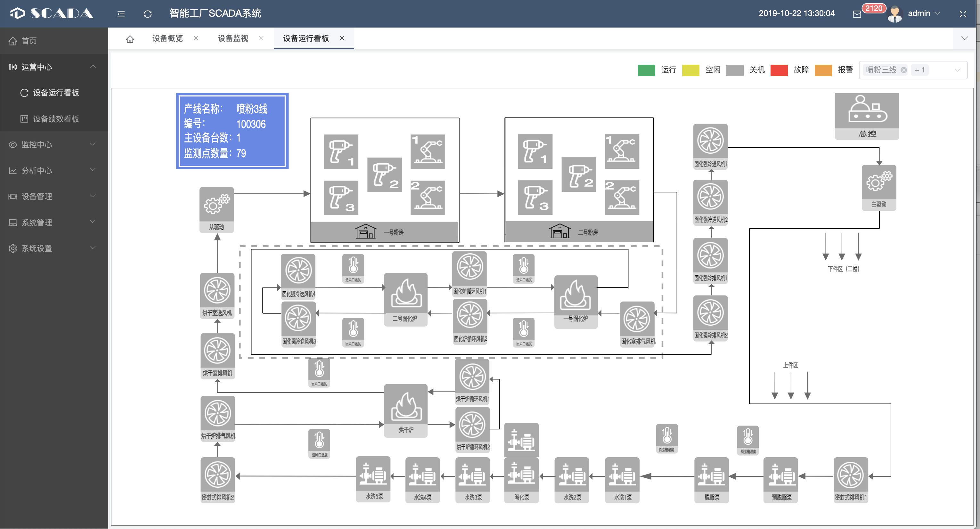Image resolution: width=980 pixels, height=529 pixels.
Task: Click the green 运行 legend swatch
Action: click(646, 70)
